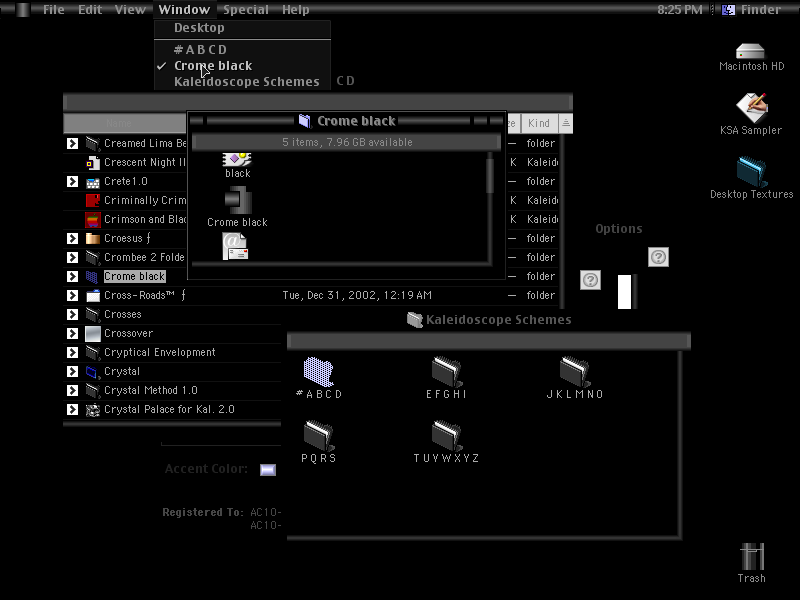Click the Crete1.0 folder icon

tap(93, 182)
